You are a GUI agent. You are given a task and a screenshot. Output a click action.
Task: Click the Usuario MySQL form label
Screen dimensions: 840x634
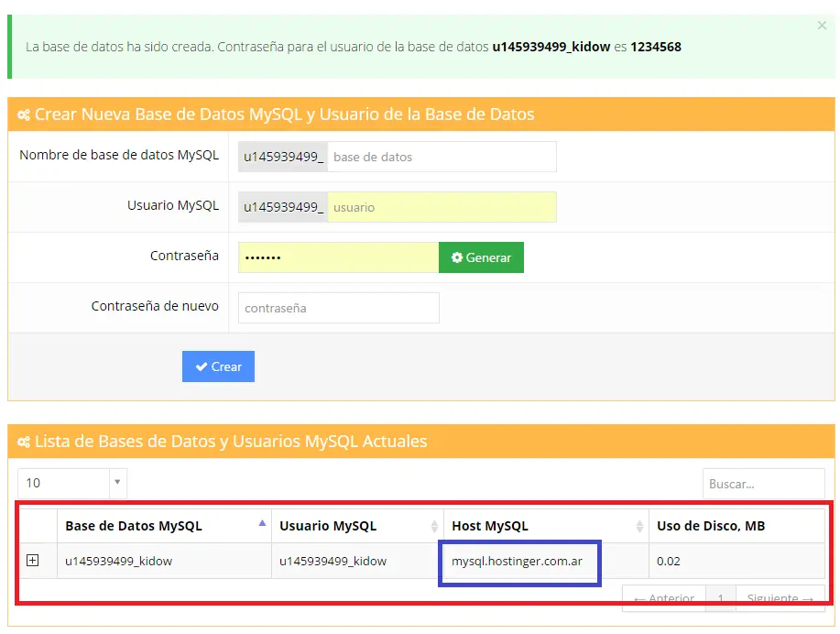(x=173, y=205)
